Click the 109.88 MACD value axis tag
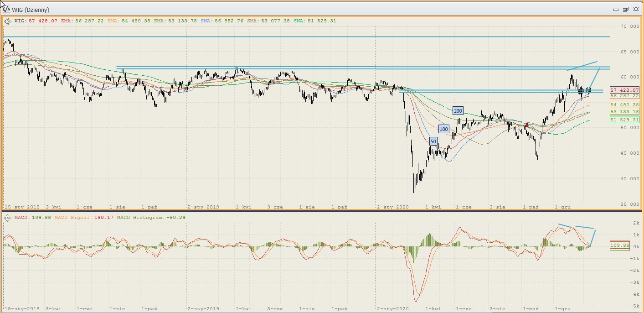Viewport: 644px width, 313px height. [619, 246]
